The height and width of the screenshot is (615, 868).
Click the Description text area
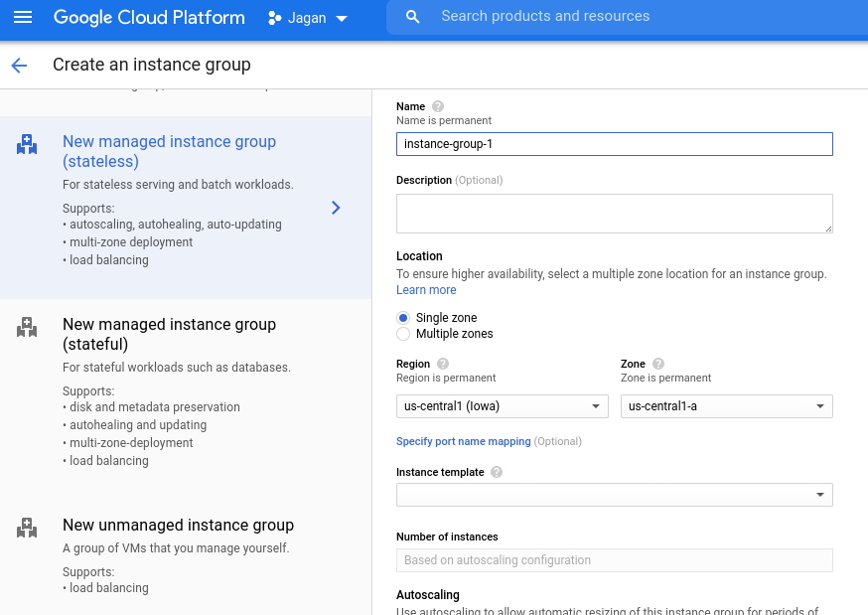(615, 214)
